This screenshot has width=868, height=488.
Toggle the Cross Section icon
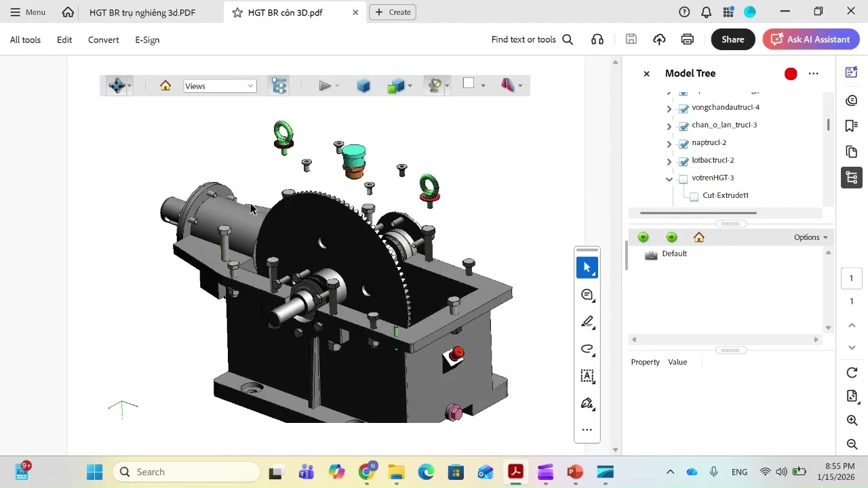(508, 85)
